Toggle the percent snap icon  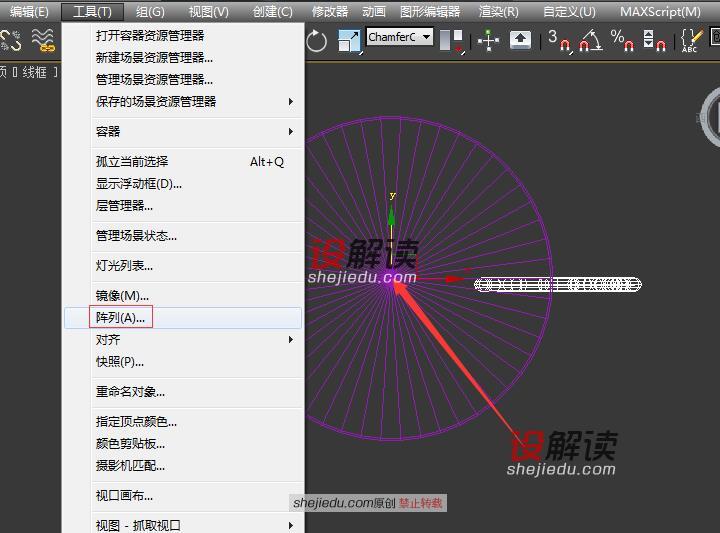pyautogui.click(x=622, y=40)
